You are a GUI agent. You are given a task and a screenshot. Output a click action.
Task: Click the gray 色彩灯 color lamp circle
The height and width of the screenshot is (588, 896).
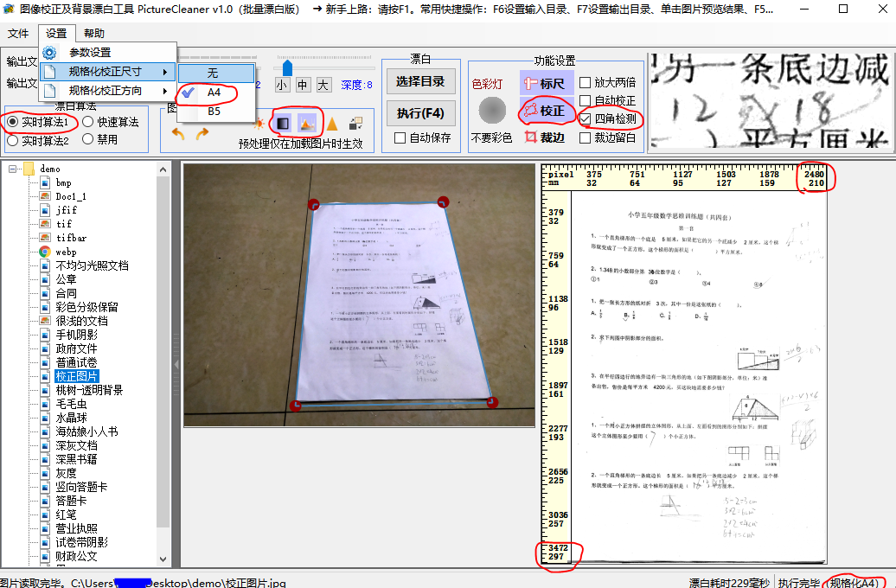tap(492, 111)
